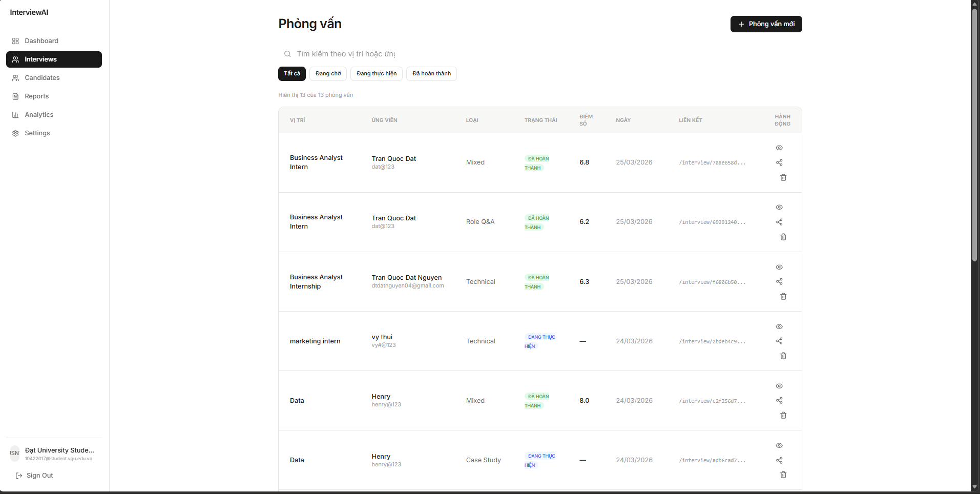This screenshot has height=494, width=980.
Task: Open link /interview/2bdeb4c9...
Action: click(712, 341)
